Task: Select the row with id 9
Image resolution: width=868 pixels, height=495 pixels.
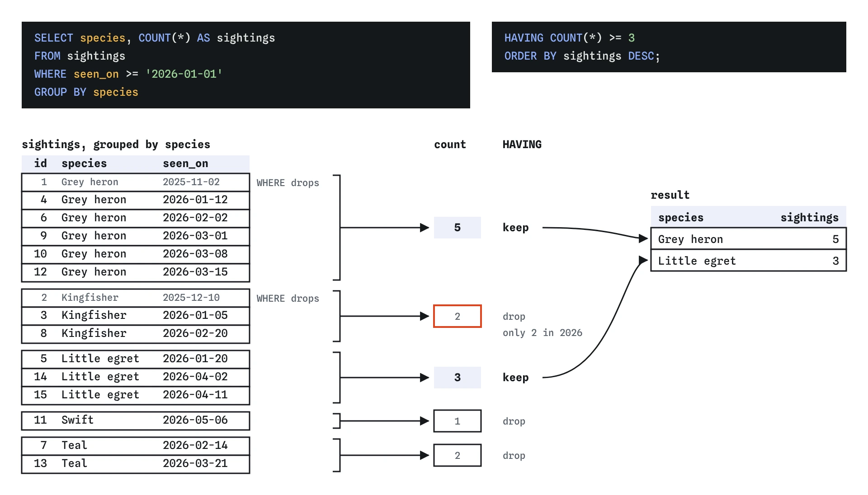Action: [136, 236]
